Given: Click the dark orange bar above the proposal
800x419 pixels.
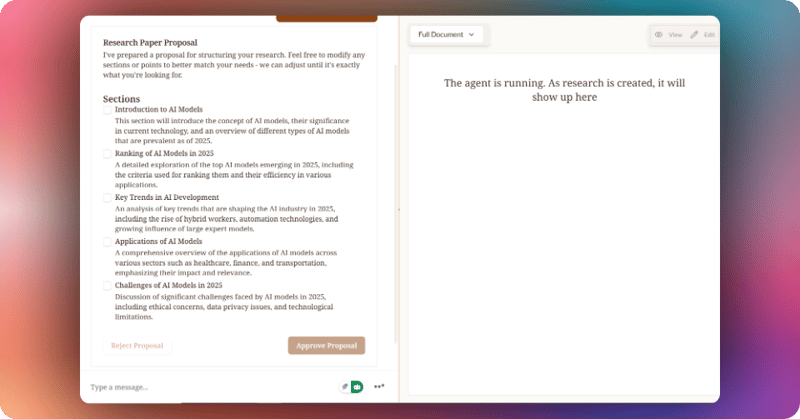Looking at the screenshot, I should [x=326, y=18].
